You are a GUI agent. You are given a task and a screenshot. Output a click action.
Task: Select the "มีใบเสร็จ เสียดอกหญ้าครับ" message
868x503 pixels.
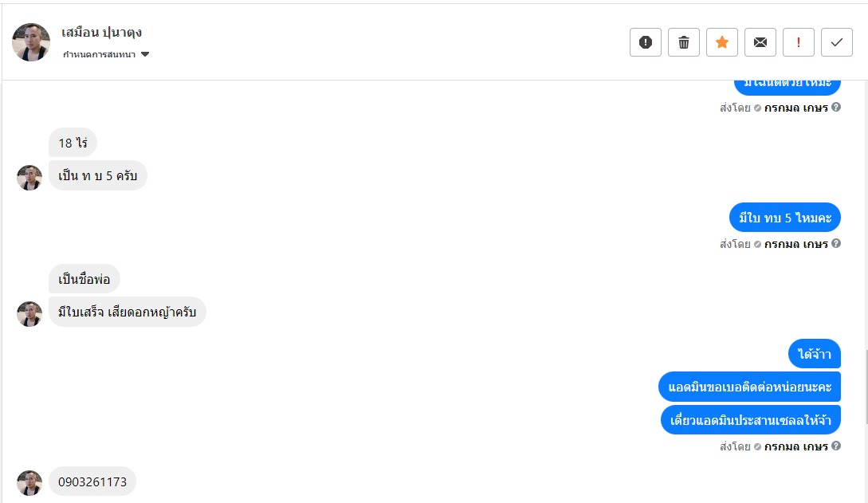click(127, 312)
